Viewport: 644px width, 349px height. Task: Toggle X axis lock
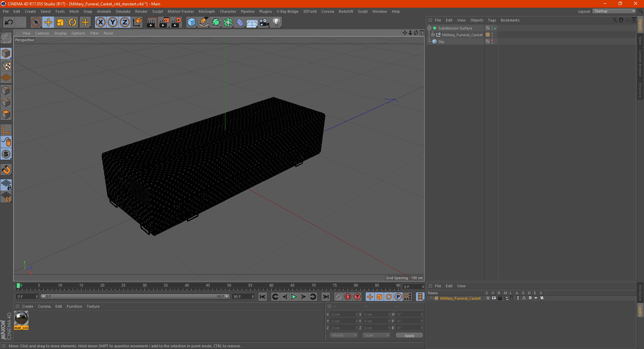tap(100, 22)
